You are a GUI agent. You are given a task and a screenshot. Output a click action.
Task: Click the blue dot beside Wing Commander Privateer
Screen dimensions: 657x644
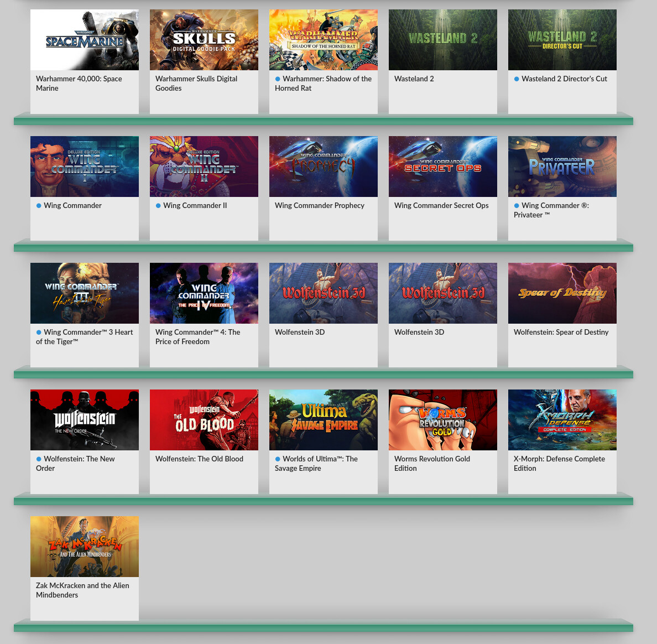click(517, 206)
